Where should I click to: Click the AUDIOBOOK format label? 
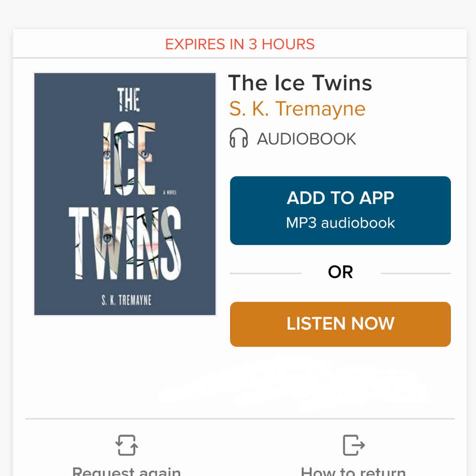tap(306, 139)
